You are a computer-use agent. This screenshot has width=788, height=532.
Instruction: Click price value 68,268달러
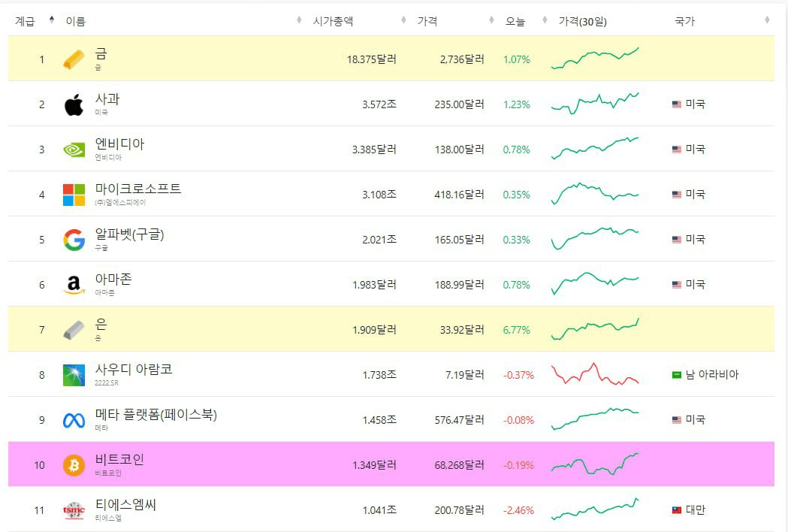point(459,465)
